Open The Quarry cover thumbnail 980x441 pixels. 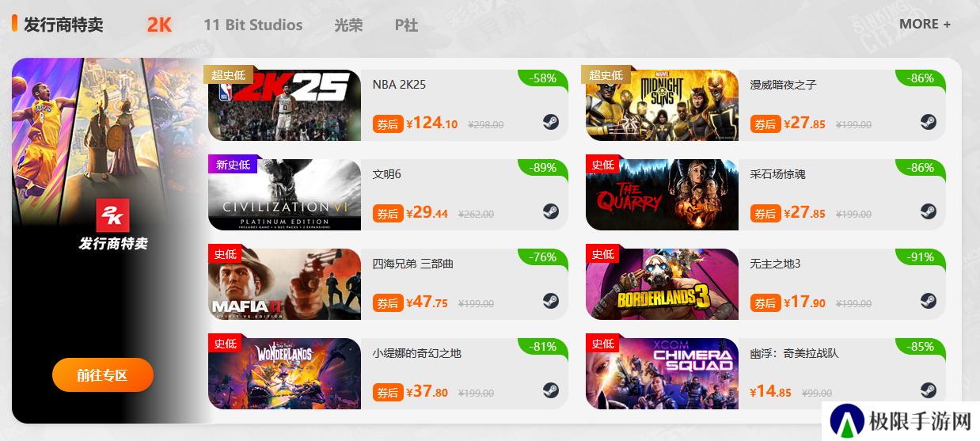tap(662, 195)
